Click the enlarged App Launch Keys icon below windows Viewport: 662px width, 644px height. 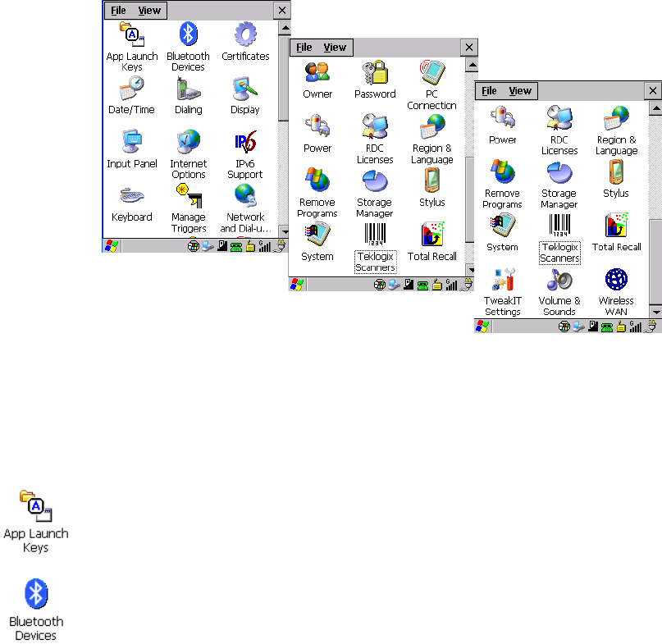point(36,522)
